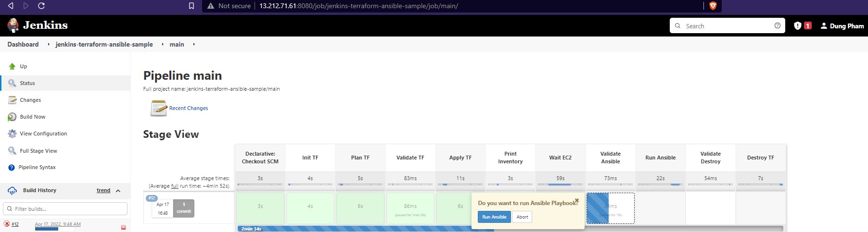This screenshot has width=868, height=232.
Task: Click Run Ansible button
Action: pyautogui.click(x=494, y=217)
